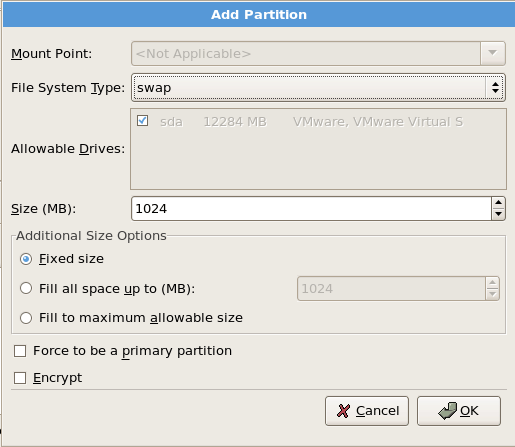Image resolution: width=515 pixels, height=447 pixels.
Task: Increase Size (MB) with up arrow
Action: tap(498, 203)
